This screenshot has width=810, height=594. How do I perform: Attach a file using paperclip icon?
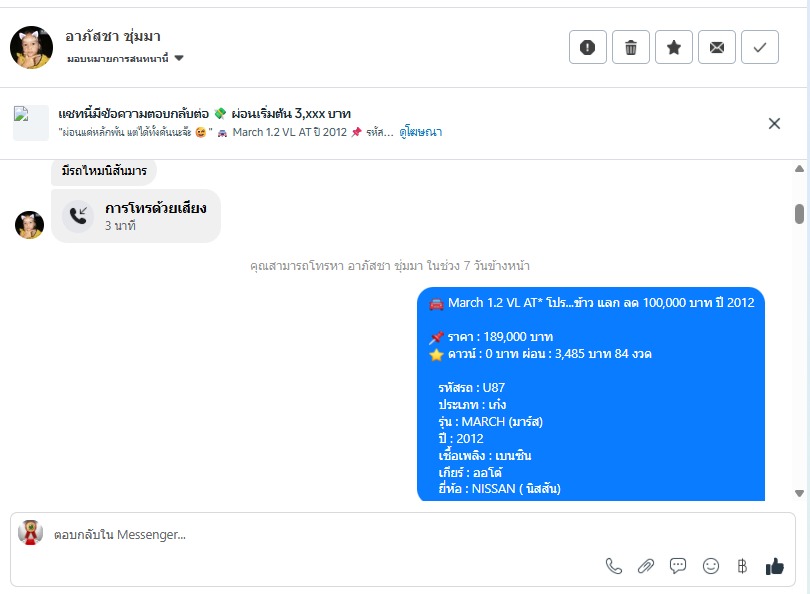pos(646,566)
